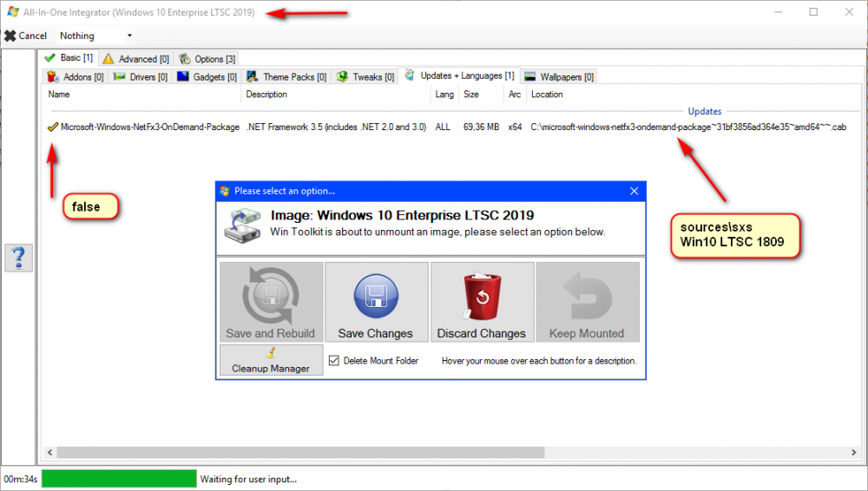Viewport: 868px width, 491px height.
Task: Click the Cancel X icon
Action: point(10,36)
